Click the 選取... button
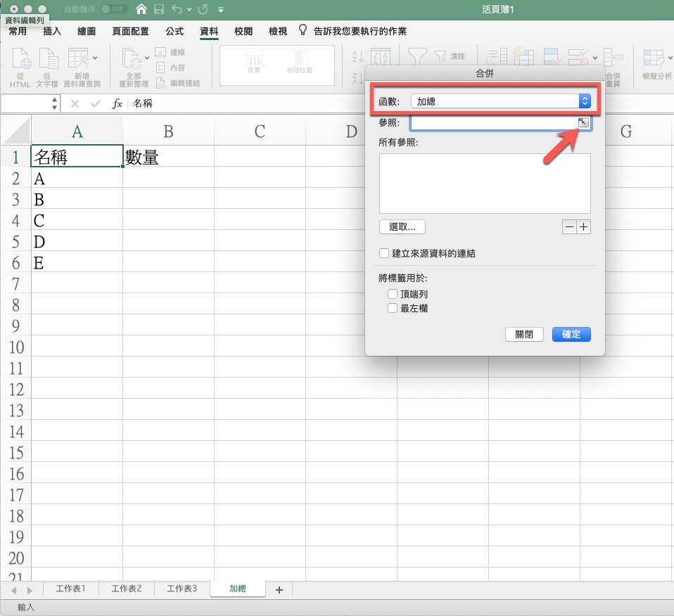Viewport: 674px width, 616px height. tap(402, 227)
